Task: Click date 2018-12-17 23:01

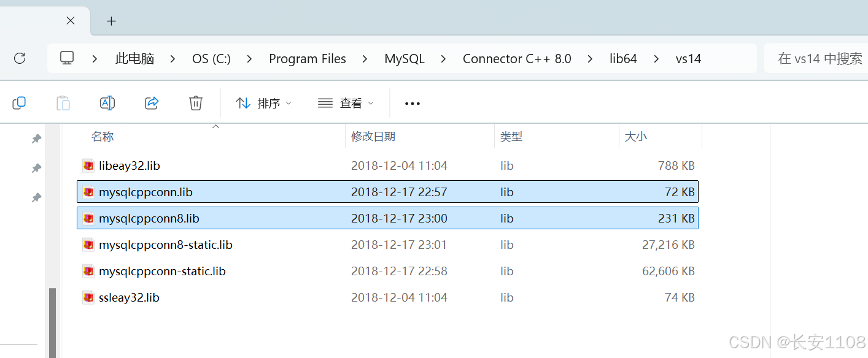Action: pyautogui.click(x=399, y=245)
